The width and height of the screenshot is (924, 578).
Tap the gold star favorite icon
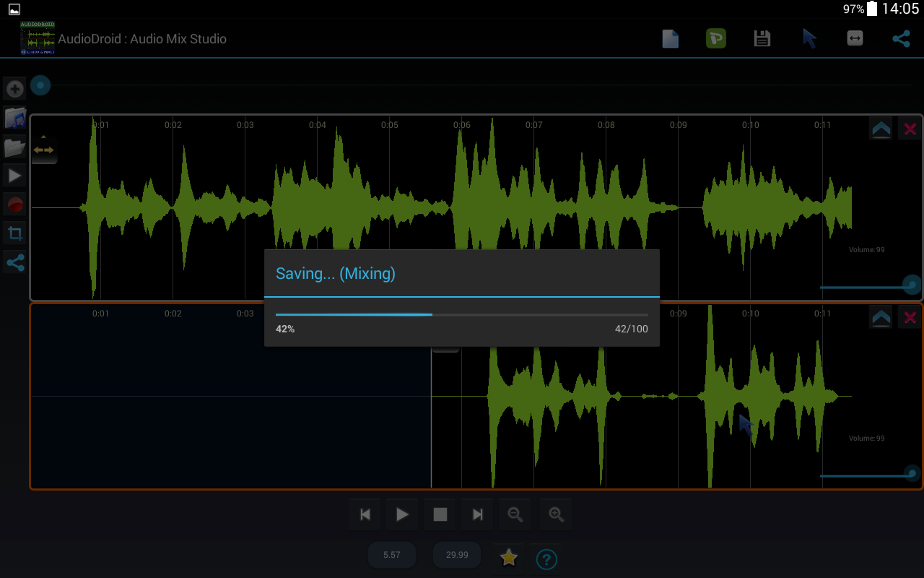coord(509,557)
